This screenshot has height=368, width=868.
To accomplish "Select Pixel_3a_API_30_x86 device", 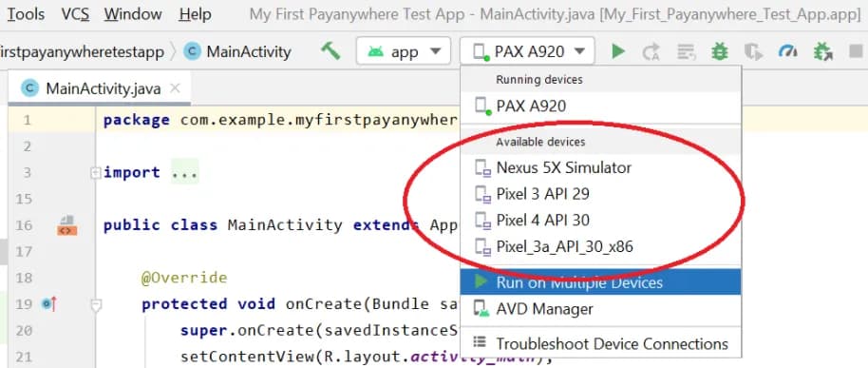I will pos(600,246).
